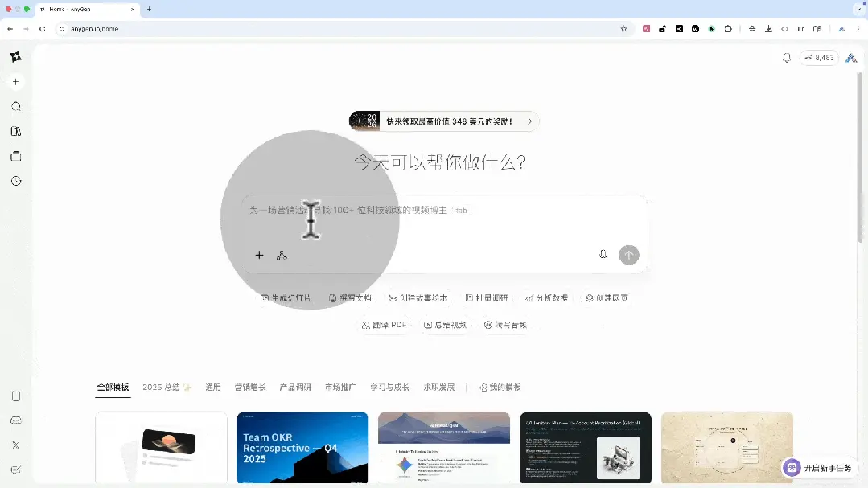
Task: Click the notification bell icon
Action: point(786,57)
